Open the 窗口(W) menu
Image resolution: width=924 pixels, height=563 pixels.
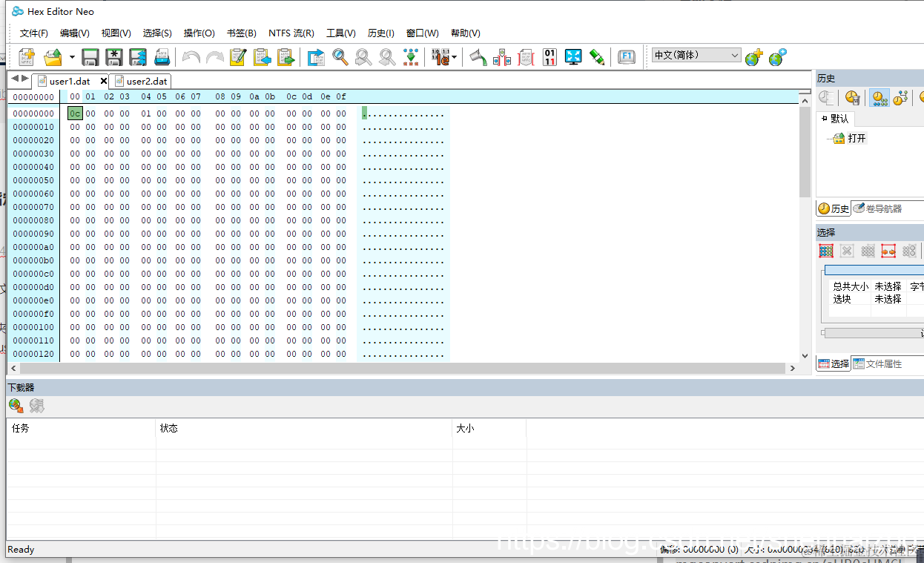[423, 33]
